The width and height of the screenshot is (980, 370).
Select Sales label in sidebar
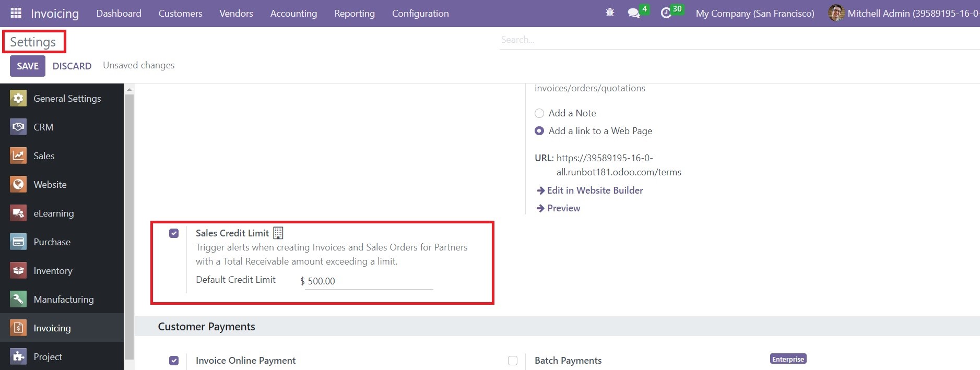44,156
